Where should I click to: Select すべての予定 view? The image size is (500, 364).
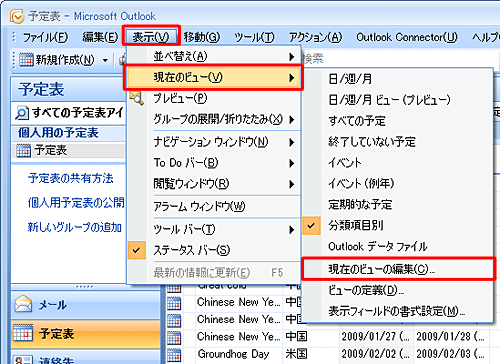[398, 121]
